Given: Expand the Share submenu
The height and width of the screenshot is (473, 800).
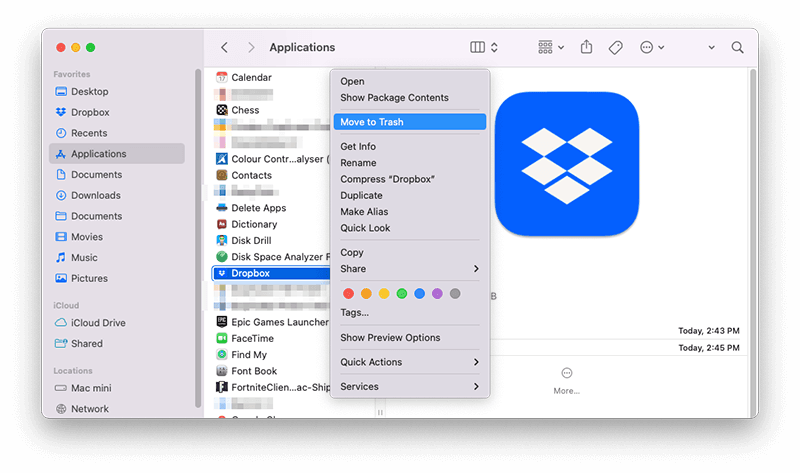Looking at the screenshot, I should 410,269.
